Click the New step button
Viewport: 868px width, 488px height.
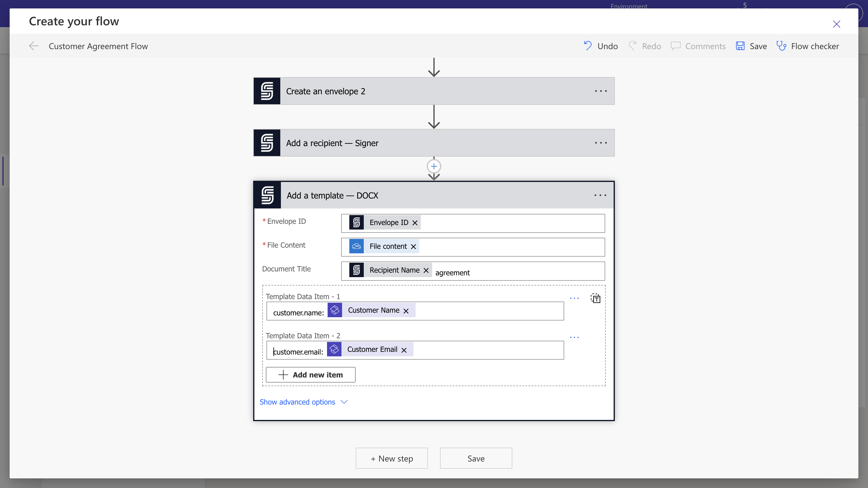pos(392,458)
